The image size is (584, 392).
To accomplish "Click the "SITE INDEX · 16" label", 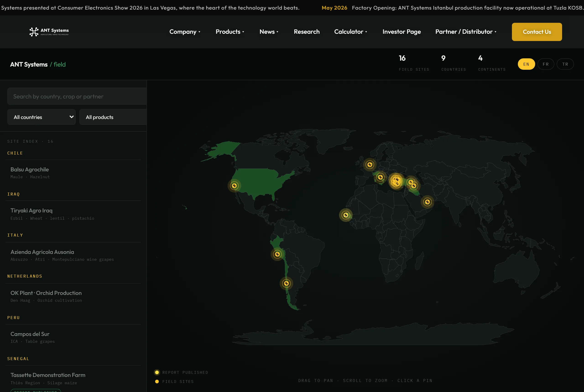I will [30, 141].
